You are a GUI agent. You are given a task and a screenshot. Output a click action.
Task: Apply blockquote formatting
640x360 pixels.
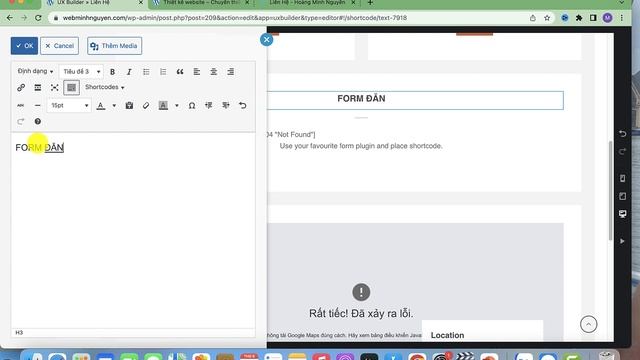[180, 72]
